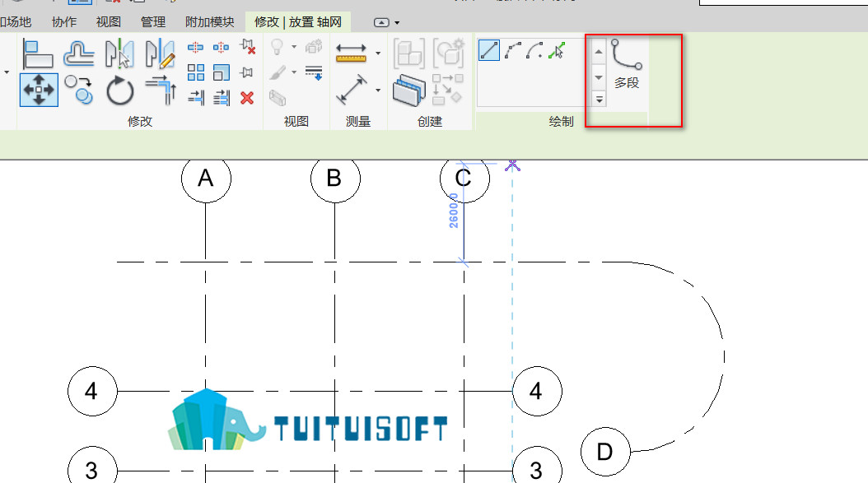Click the Split Element tool

coord(195,48)
